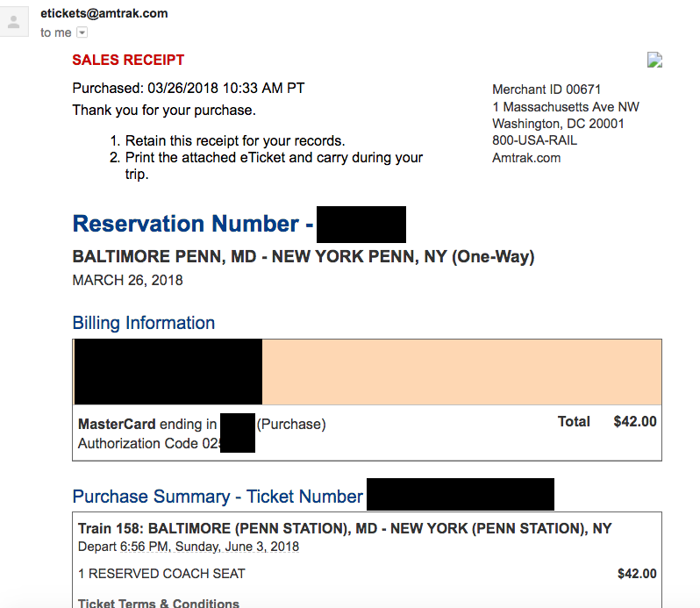Screen dimensions: 700x608
Task: Click the Reservation Number heading
Action: click(x=193, y=224)
